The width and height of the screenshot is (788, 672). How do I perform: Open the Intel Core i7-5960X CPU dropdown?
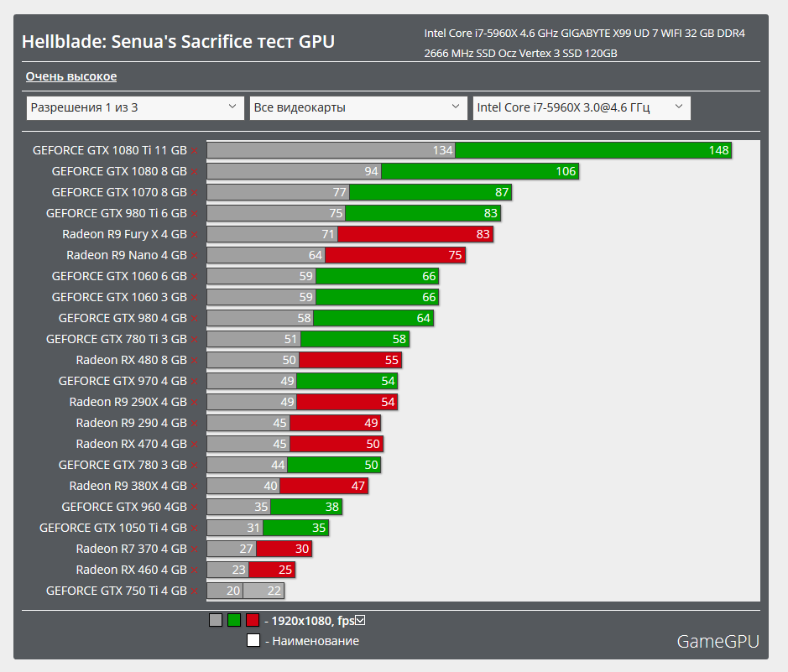[x=582, y=107]
